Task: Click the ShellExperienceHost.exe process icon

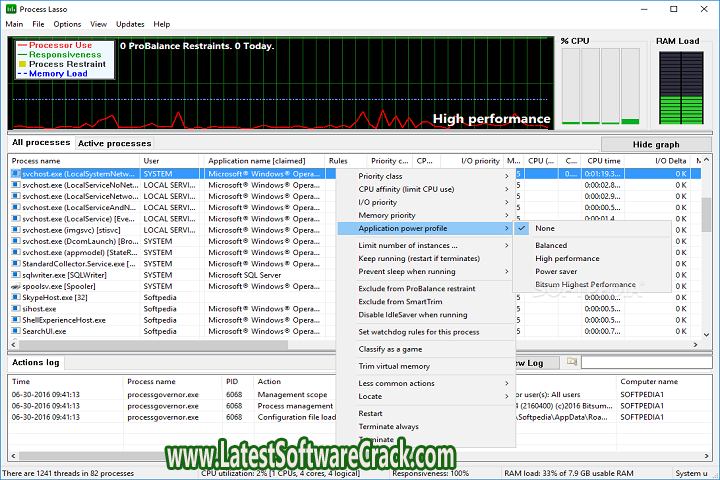Action: point(15,320)
